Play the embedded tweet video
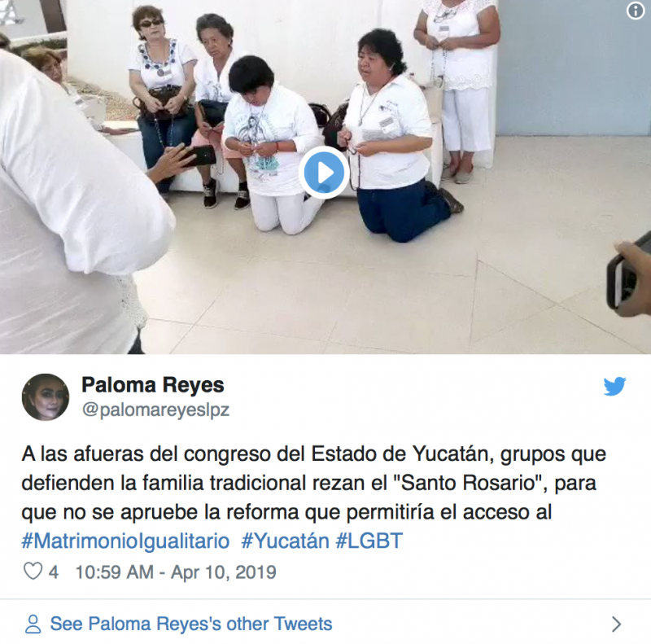651x644 pixels. [324, 173]
